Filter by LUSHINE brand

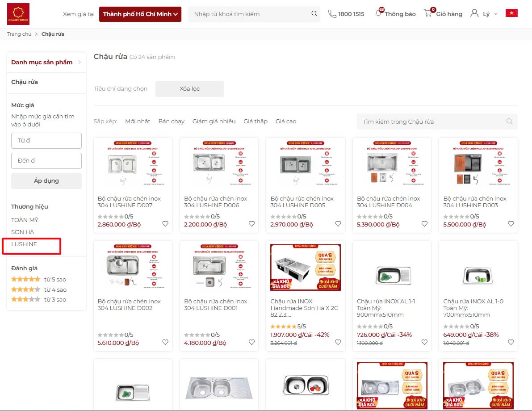[24, 244]
